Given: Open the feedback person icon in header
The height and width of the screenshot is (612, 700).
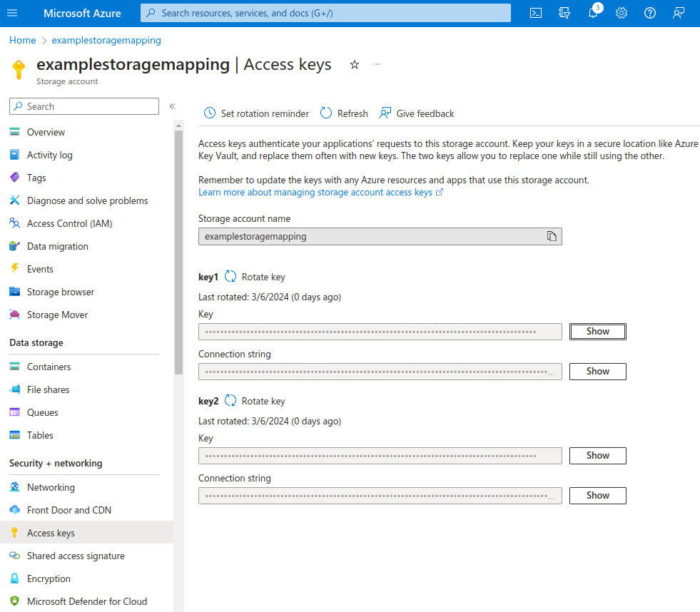Looking at the screenshot, I should pos(679,13).
